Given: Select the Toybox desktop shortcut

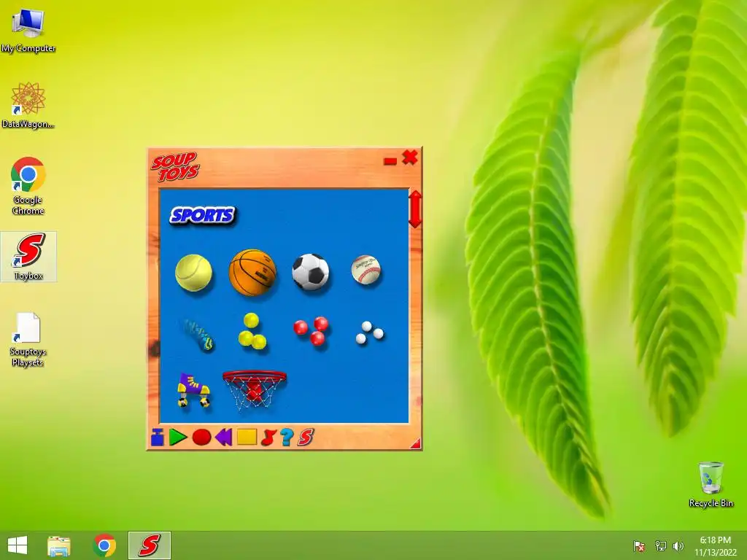Looking at the screenshot, I should 28,257.
